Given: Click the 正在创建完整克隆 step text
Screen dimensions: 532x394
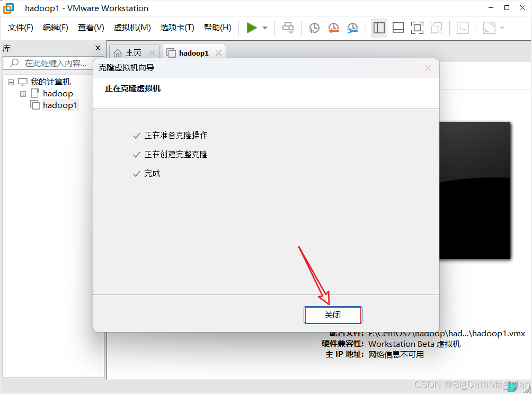Looking at the screenshot, I should pos(176,154).
